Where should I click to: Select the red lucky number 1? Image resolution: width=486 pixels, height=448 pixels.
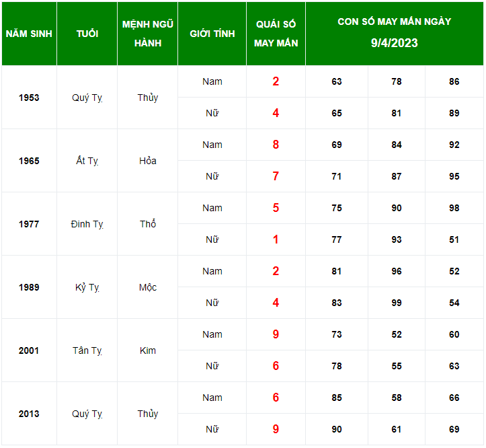pyautogui.click(x=276, y=239)
